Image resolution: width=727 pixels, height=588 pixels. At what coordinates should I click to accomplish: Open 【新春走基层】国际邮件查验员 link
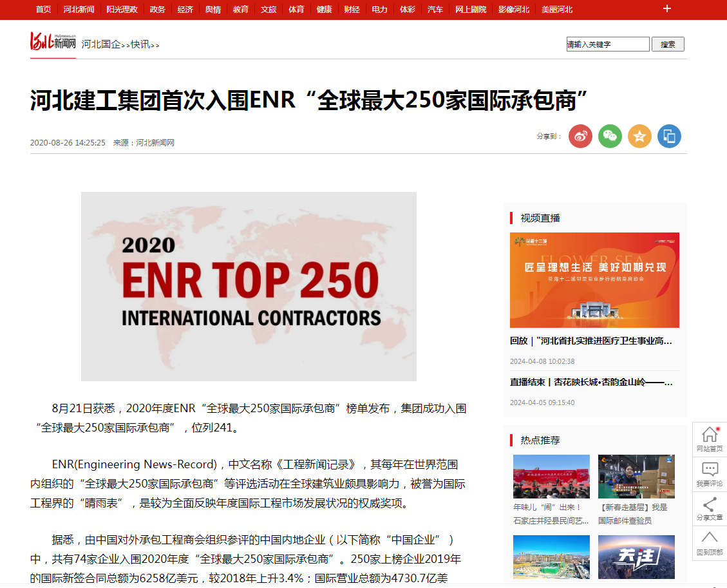(633, 514)
